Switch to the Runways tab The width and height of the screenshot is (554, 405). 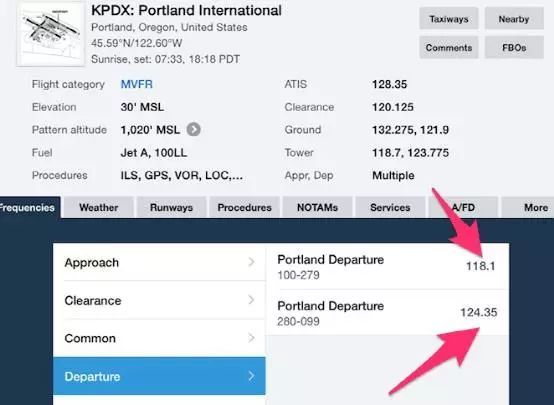coord(171,207)
